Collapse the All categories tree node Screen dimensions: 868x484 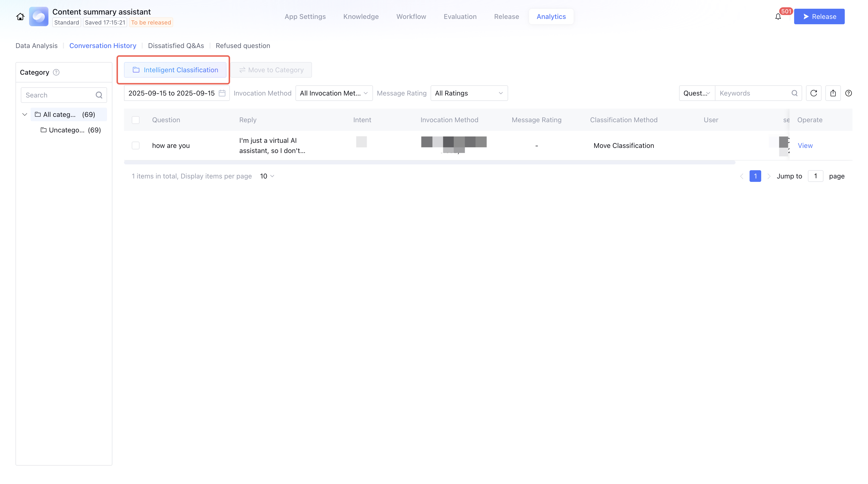point(25,114)
